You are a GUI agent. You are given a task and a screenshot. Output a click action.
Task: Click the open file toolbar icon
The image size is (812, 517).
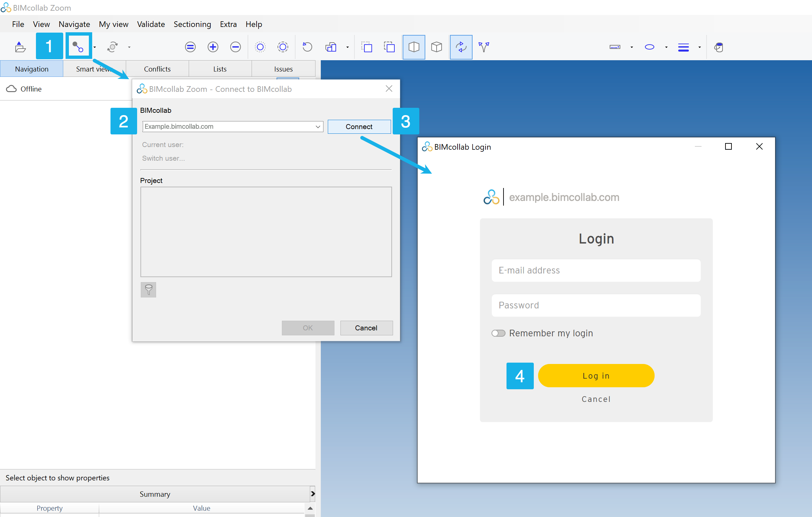[x=20, y=47]
